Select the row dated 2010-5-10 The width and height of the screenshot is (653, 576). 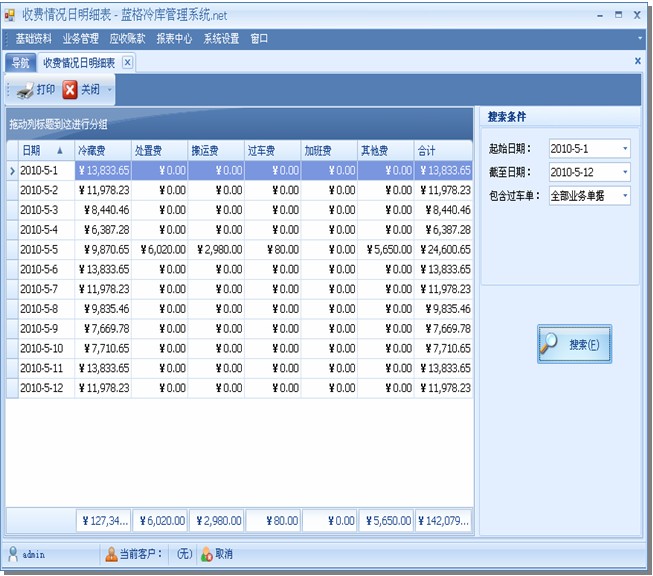coord(239,349)
